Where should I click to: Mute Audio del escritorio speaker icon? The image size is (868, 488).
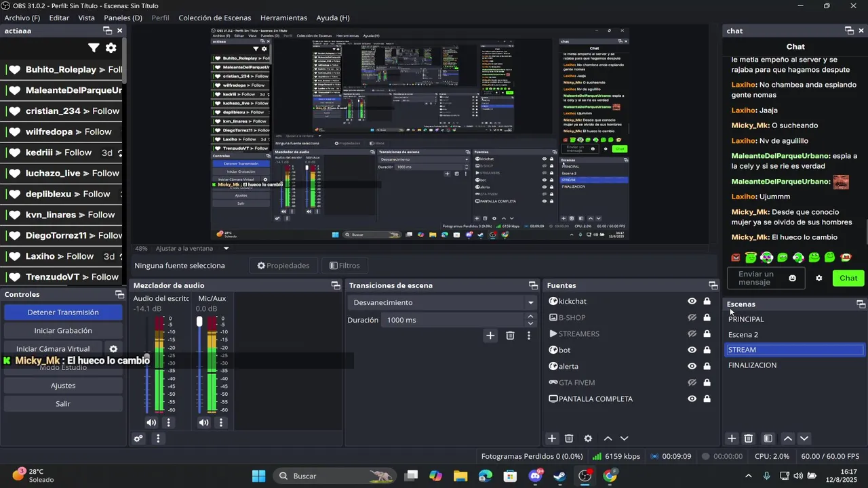151,422
